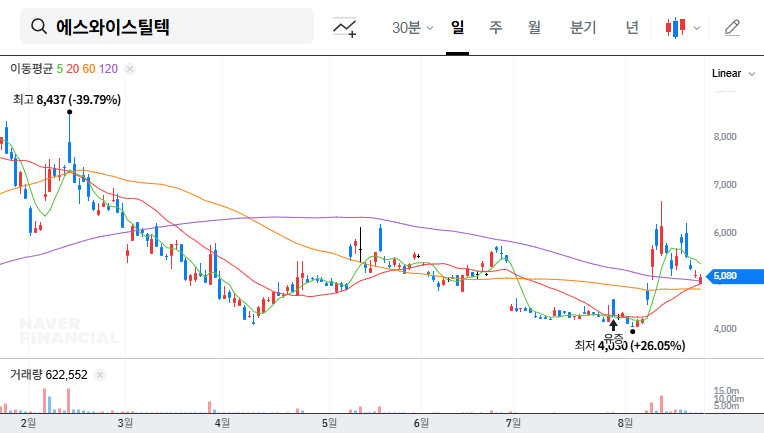Image resolution: width=764 pixels, height=433 pixels.
Task: Switch to the 년 yearly tab
Action: [x=632, y=27]
